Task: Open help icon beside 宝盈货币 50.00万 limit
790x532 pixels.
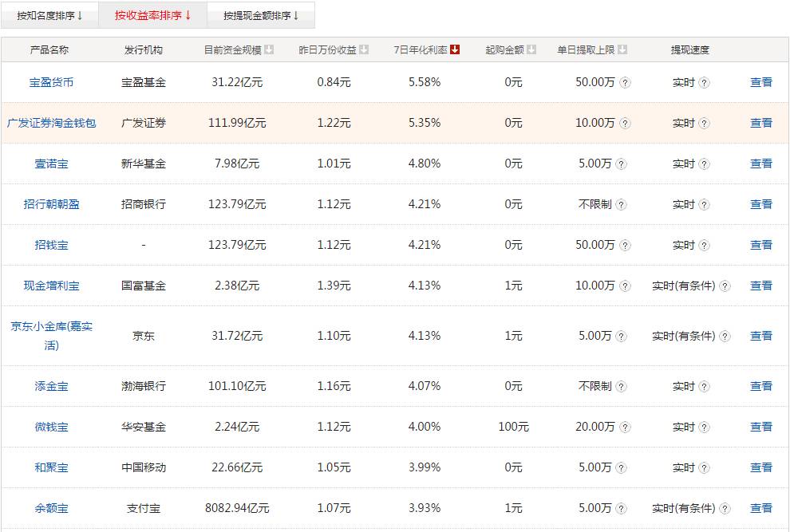Action: point(625,83)
